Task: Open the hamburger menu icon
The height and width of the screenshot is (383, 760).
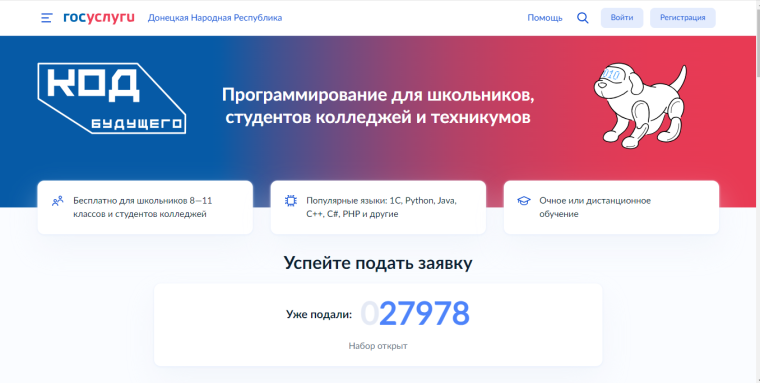Action: 47,18
